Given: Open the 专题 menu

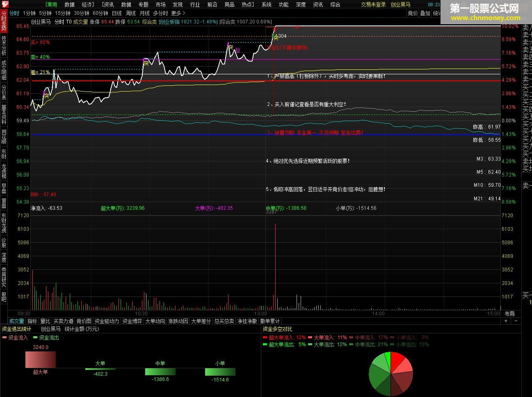Looking at the screenshot, I should tap(144, 5).
